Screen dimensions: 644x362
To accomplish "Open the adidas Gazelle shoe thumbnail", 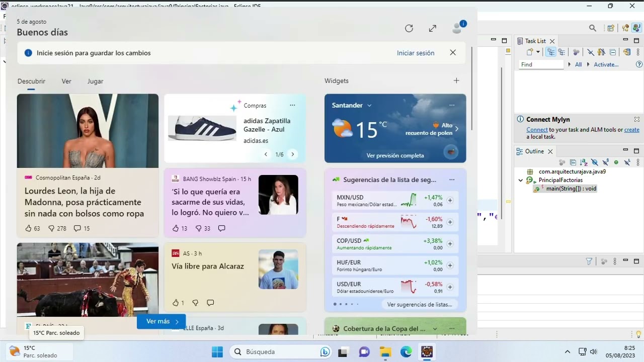I will (x=202, y=128).
